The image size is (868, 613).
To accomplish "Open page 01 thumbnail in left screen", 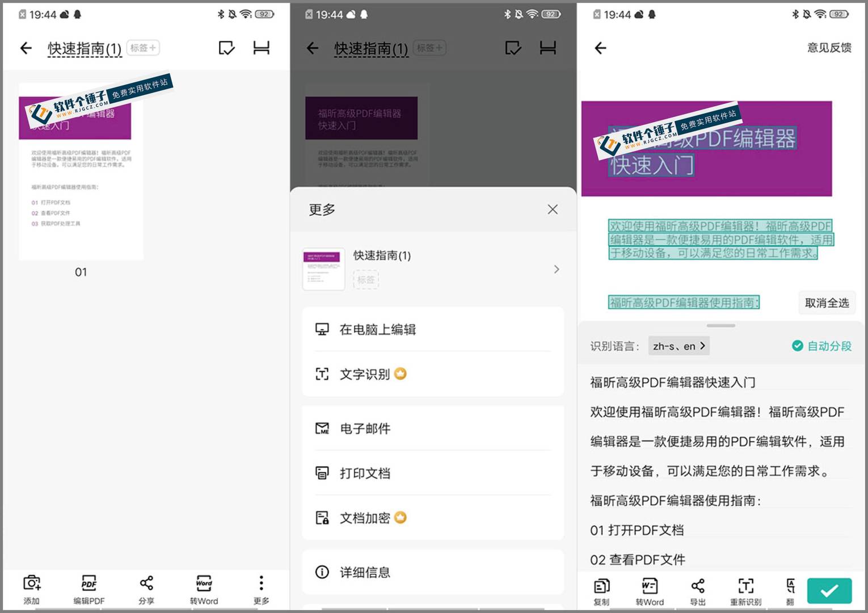I will (x=81, y=171).
